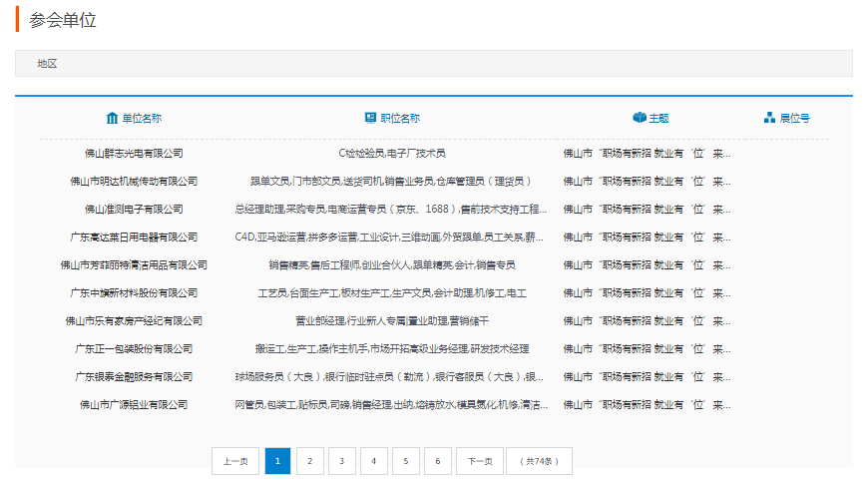Click positions starting with 营业部经理,行业新人
868x480 pixels.
[392, 321]
